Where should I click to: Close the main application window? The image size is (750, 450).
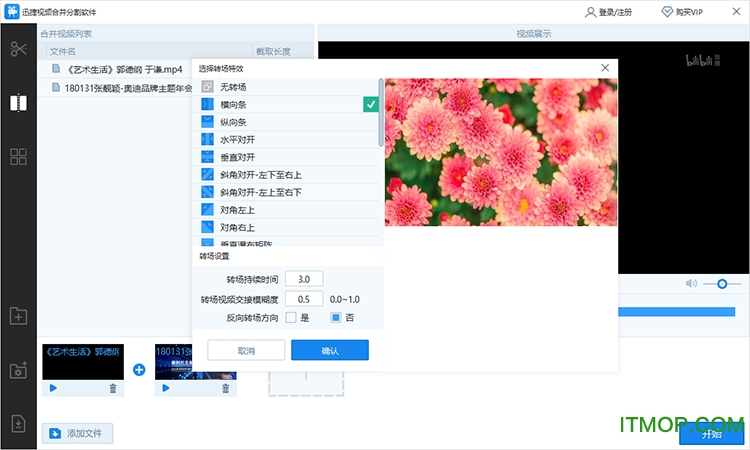[x=736, y=11]
